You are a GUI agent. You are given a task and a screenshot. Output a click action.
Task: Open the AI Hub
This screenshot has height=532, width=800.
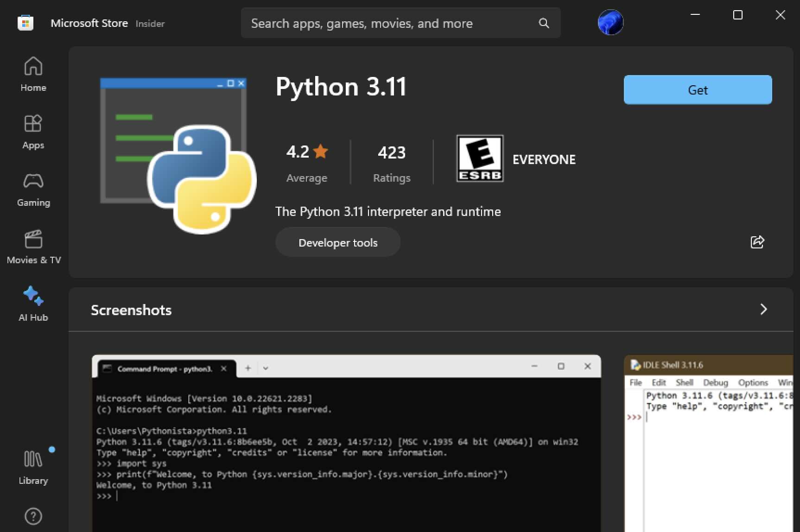pos(33,304)
